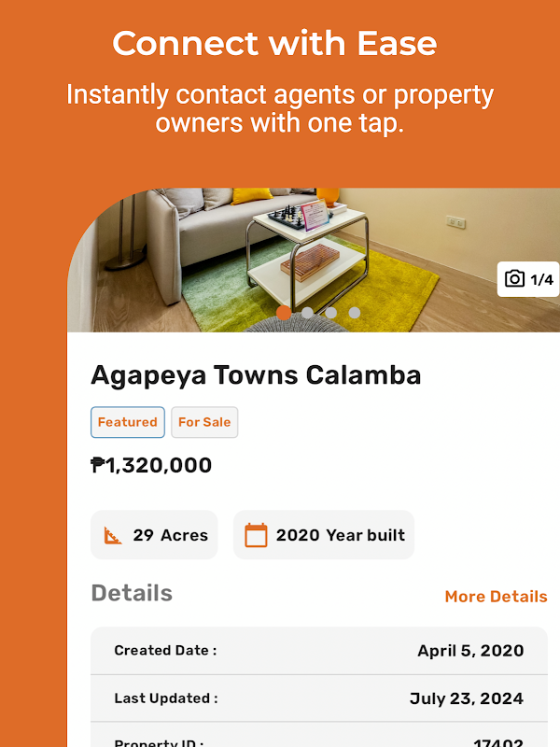Click the Details section heading
The width and height of the screenshot is (560, 747).
132,594
